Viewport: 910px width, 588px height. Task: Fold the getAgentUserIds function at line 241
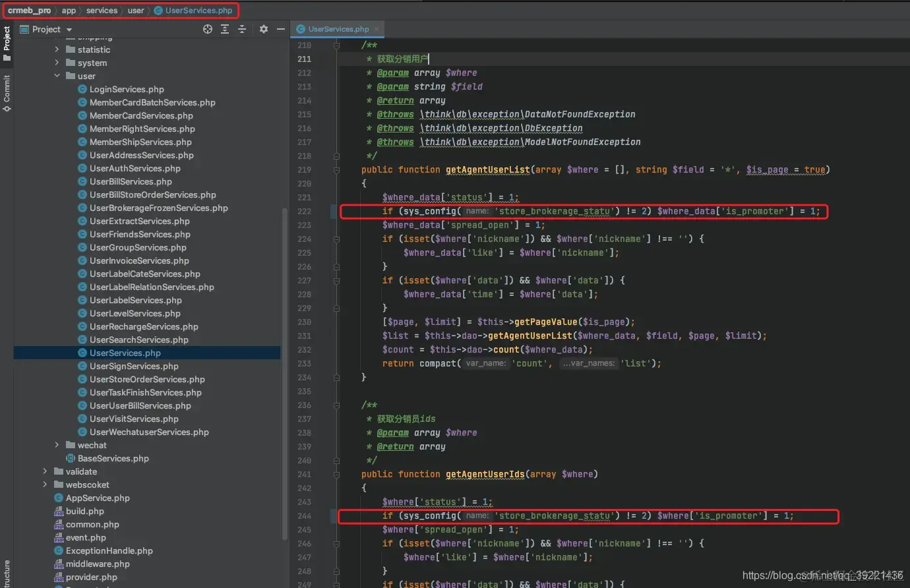[x=336, y=475]
